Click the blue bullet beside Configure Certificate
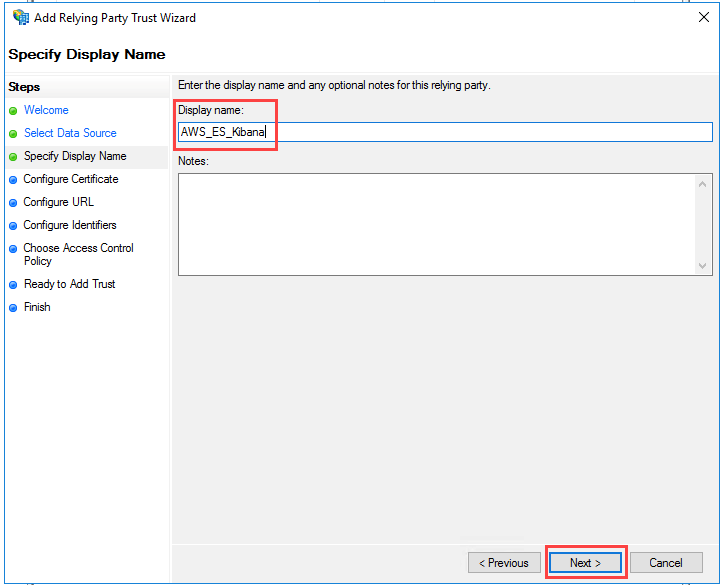The width and height of the screenshot is (720, 585). (x=13, y=180)
